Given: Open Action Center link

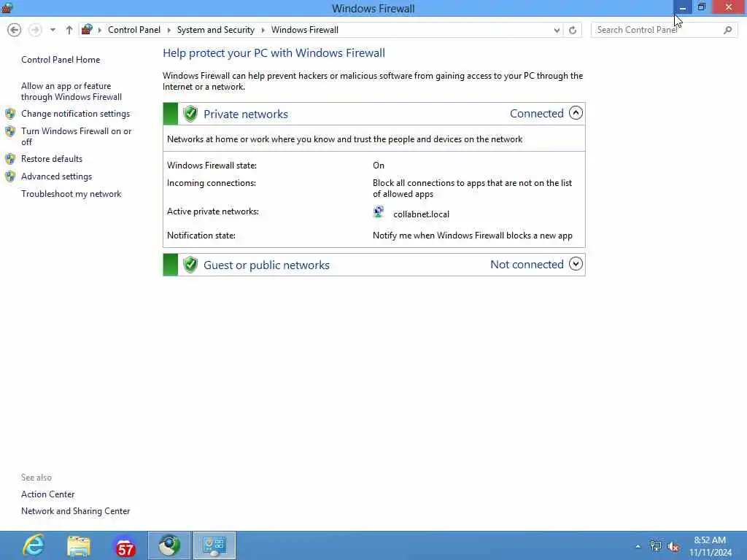Looking at the screenshot, I should tap(47, 494).
